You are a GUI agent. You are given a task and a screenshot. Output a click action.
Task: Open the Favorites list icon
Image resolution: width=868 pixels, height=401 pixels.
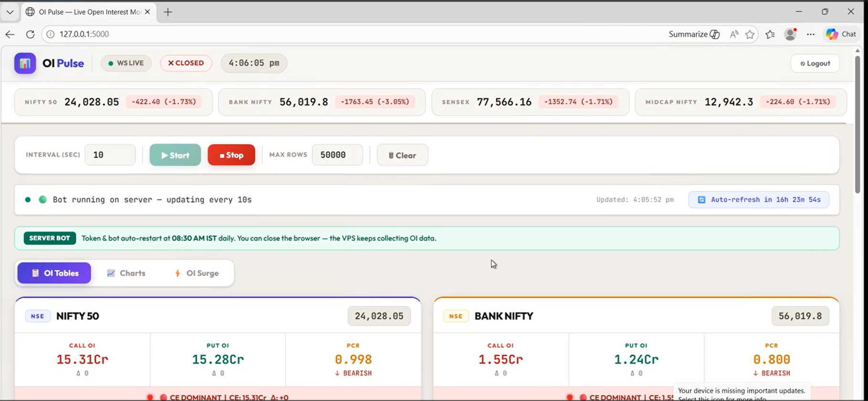[x=770, y=34]
